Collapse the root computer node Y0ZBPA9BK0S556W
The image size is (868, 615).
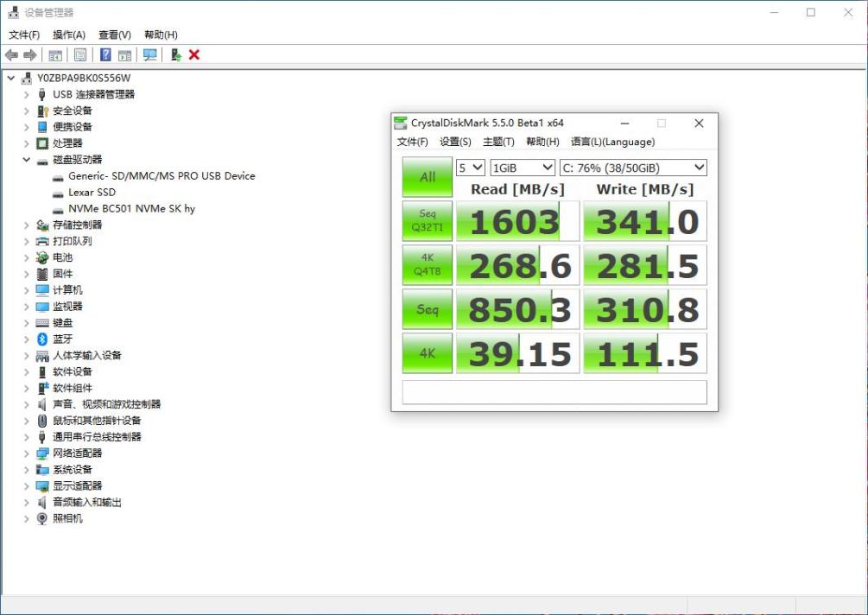(x=11, y=78)
